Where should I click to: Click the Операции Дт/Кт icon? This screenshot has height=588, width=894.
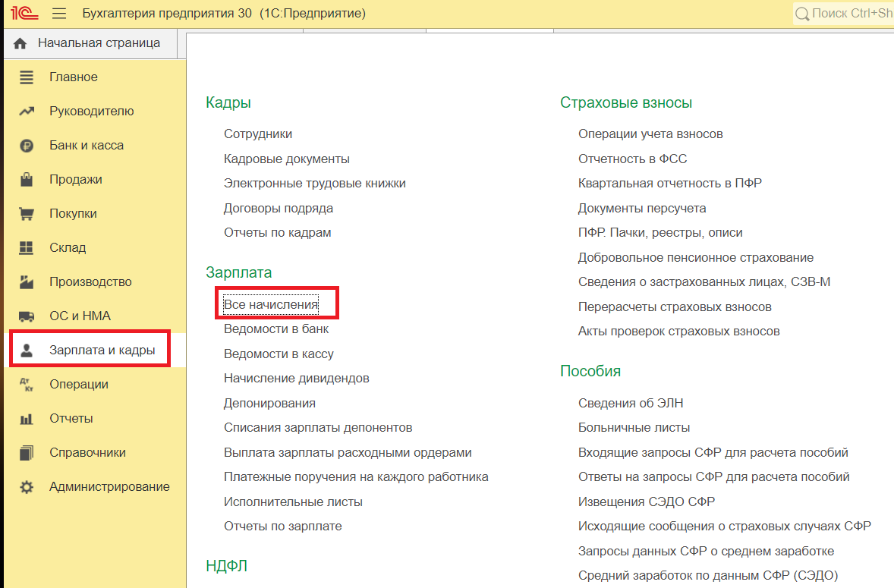point(27,385)
